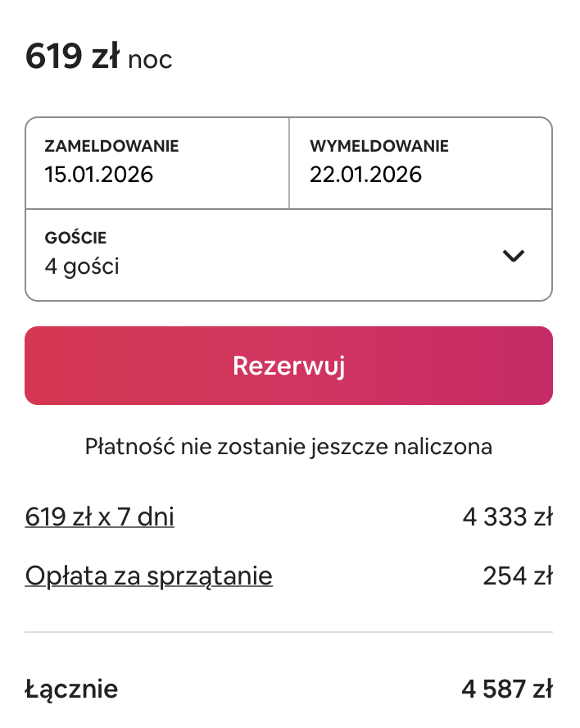Open the Zameldowanie check-in date field
Image resolution: width=580 pixels, height=728 pixels.
point(157,163)
